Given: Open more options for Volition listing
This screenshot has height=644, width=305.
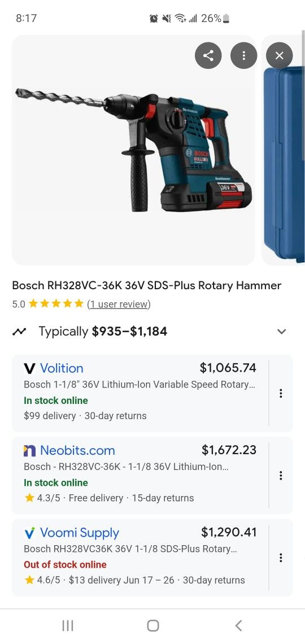Looking at the screenshot, I should [281, 394].
